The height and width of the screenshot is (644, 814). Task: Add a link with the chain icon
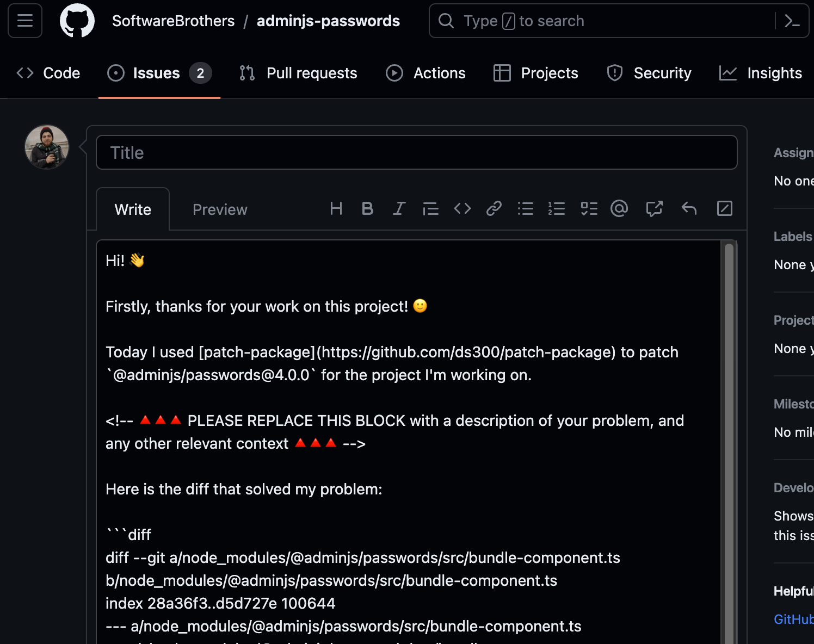click(x=494, y=208)
